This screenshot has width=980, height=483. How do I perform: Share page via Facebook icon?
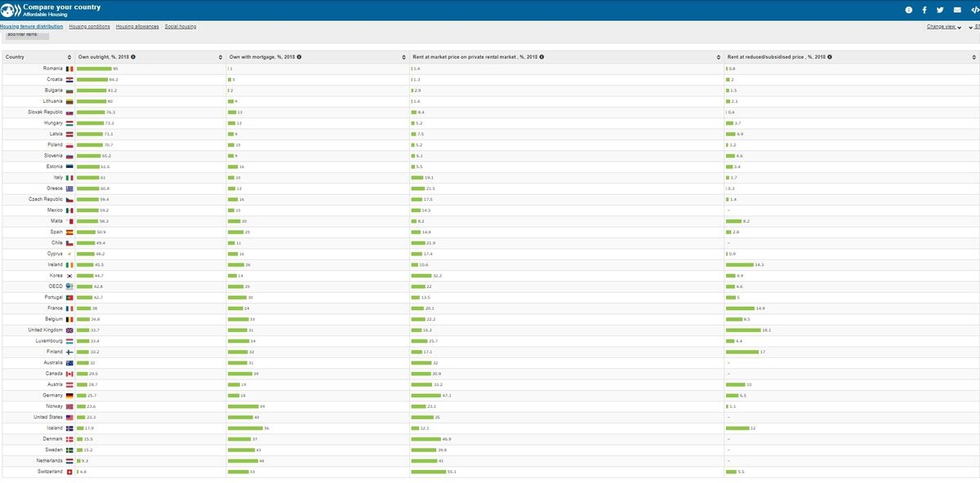click(924, 10)
